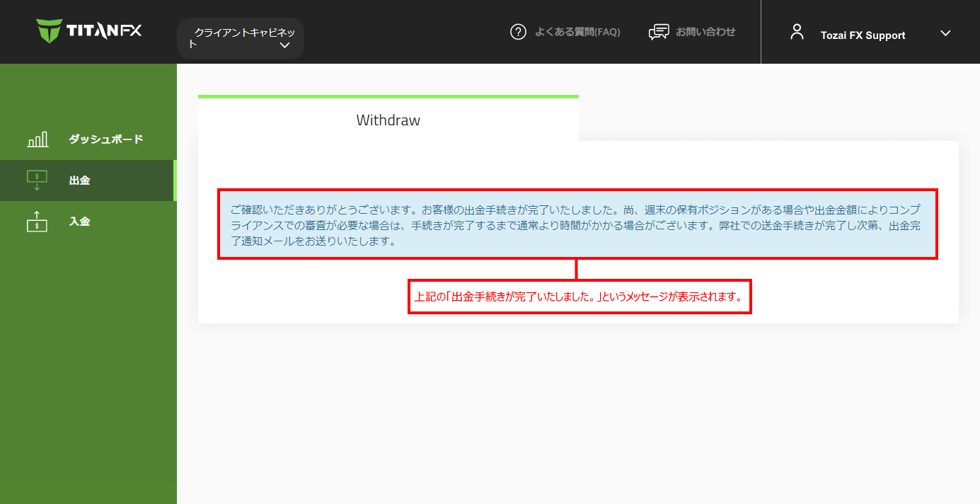
Task: Click the user profile person icon
Action: point(797,31)
